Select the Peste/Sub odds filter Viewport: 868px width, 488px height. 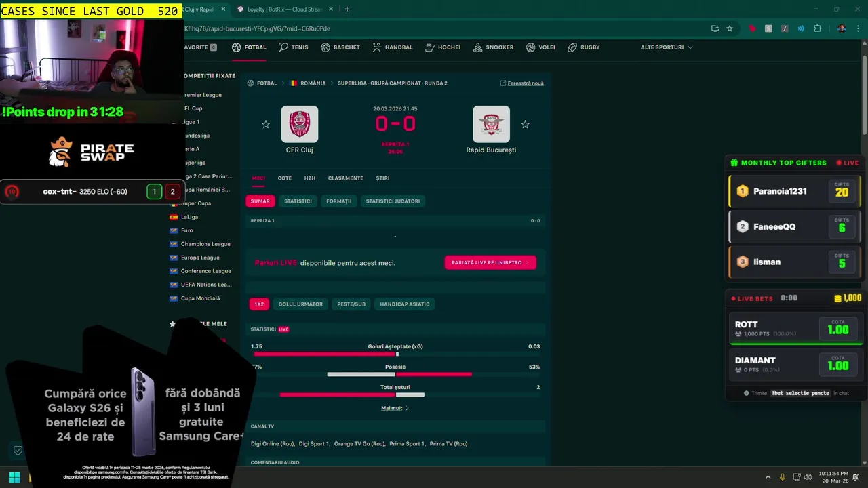point(351,304)
